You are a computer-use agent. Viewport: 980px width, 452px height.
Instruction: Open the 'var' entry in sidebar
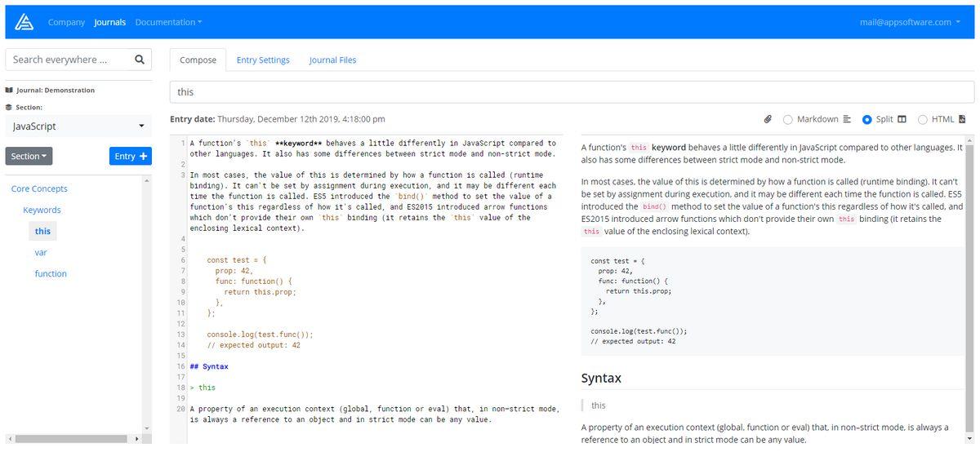pos(41,253)
